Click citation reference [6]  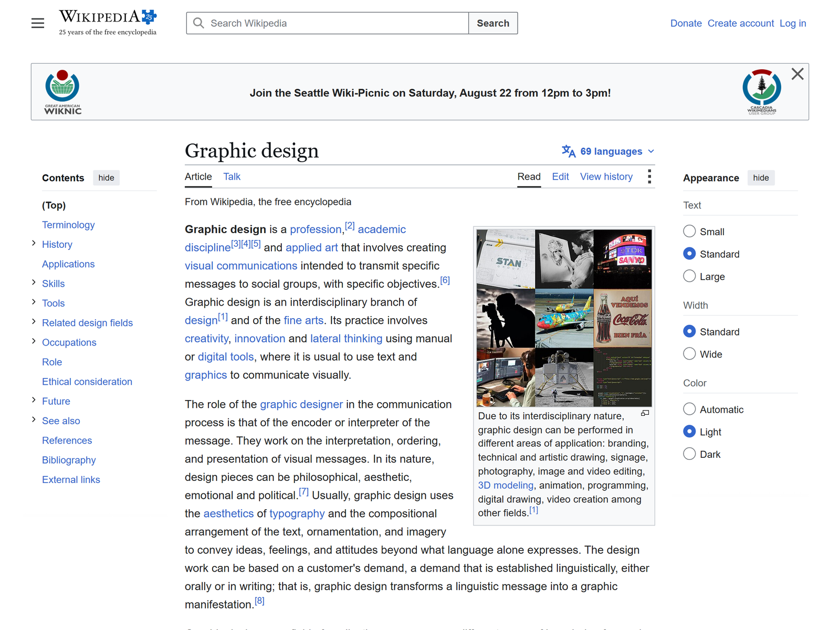coord(445,280)
